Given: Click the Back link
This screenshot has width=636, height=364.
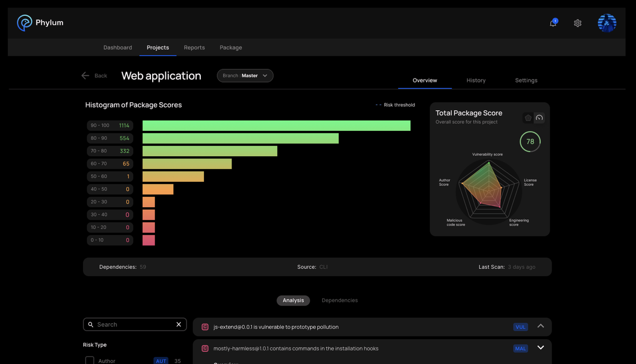Looking at the screenshot, I should [100, 76].
